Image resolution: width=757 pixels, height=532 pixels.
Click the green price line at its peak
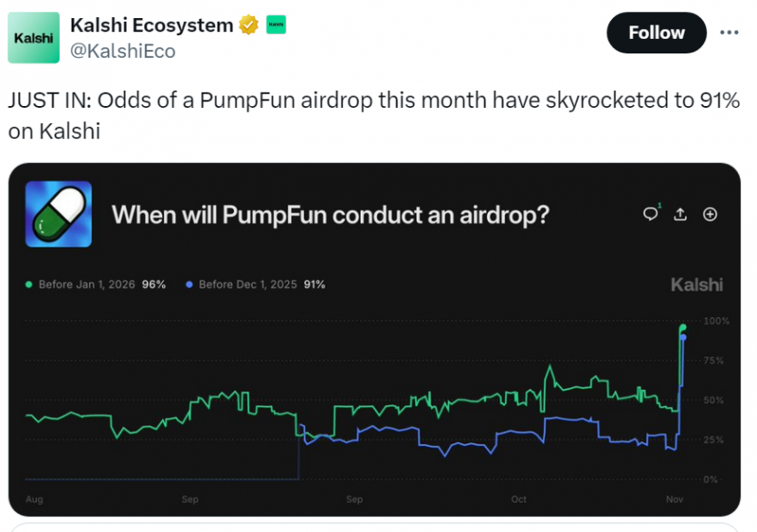pyautogui.click(x=683, y=328)
